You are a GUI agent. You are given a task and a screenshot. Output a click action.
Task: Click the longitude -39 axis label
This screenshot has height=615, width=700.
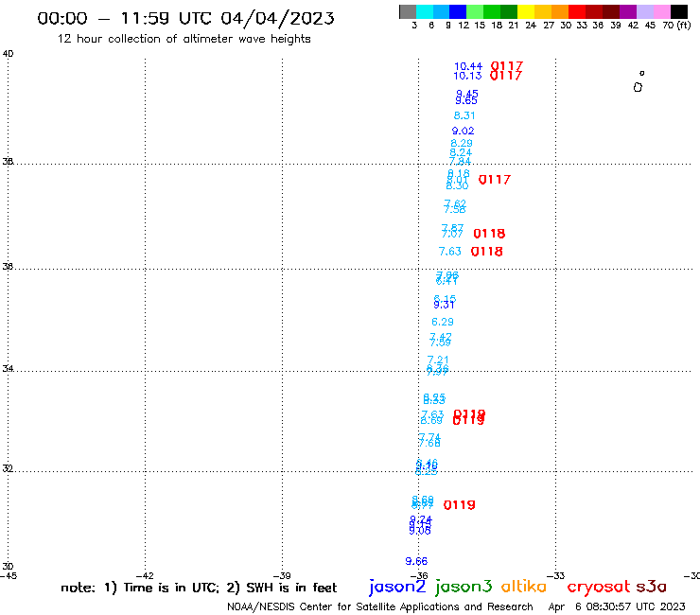(x=282, y=576)
